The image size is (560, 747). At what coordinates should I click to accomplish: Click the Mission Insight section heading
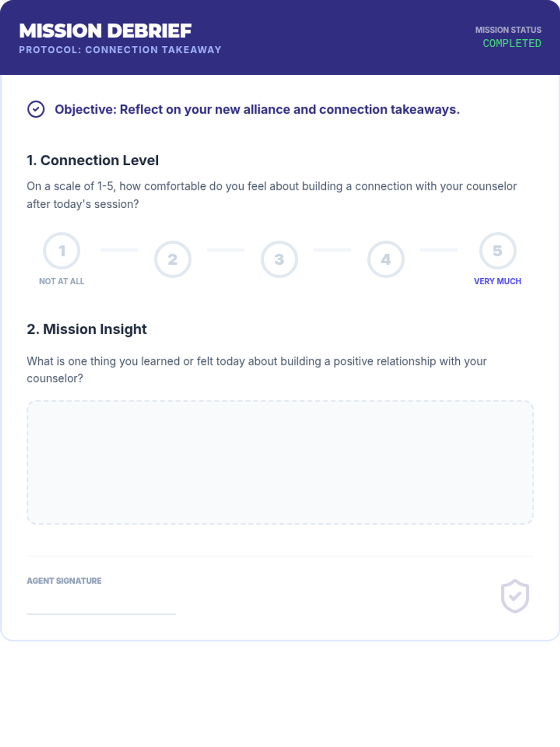point(87,329)
